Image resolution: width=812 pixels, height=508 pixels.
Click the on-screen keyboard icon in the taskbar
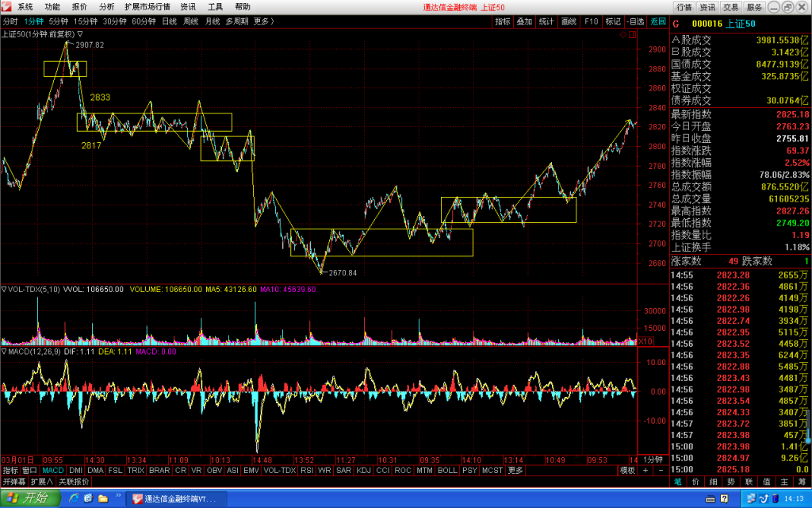[711, 498]
